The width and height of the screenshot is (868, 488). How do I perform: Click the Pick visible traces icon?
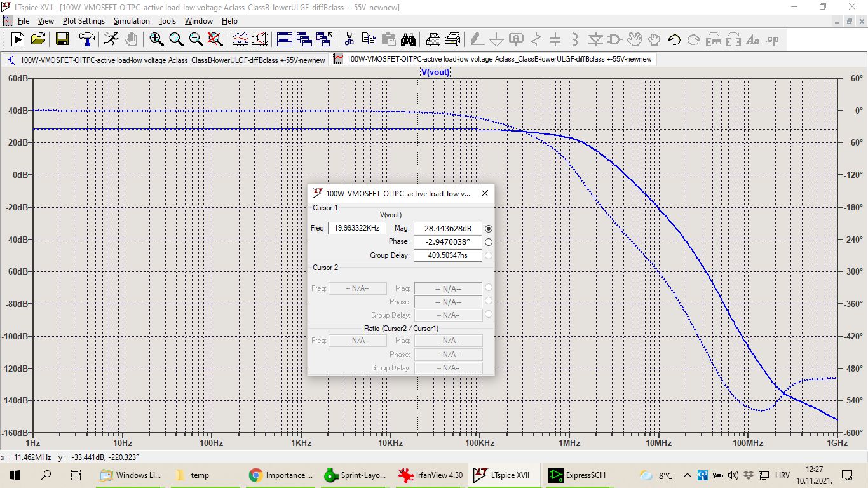240,39
